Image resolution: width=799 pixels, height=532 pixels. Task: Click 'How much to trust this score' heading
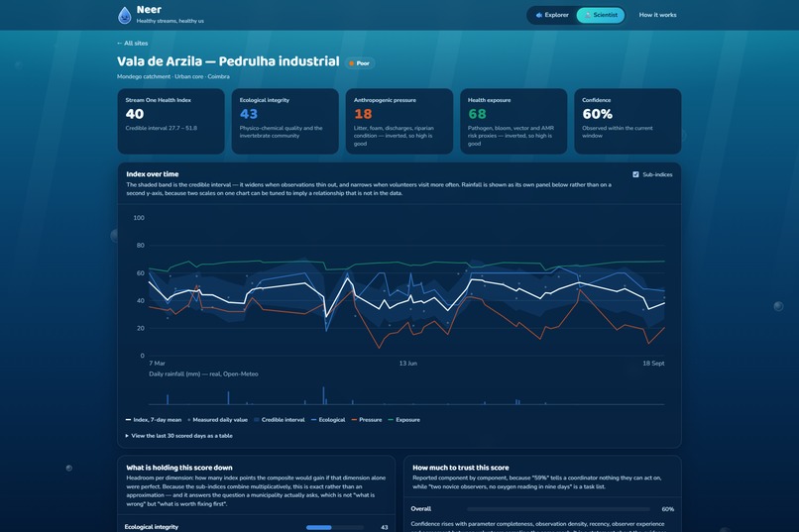461,468
